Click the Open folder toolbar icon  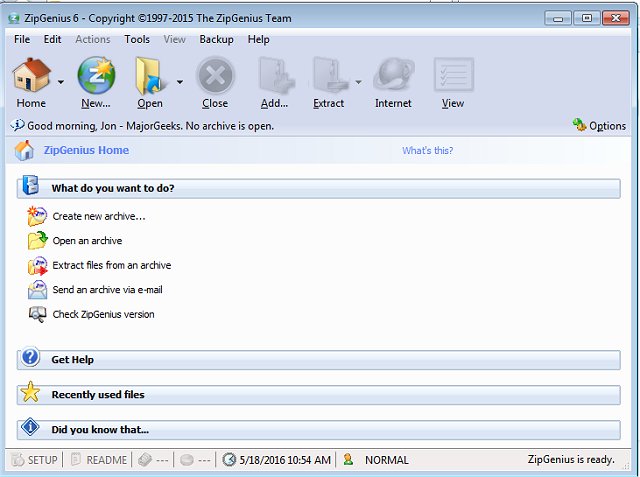(150, 76)
